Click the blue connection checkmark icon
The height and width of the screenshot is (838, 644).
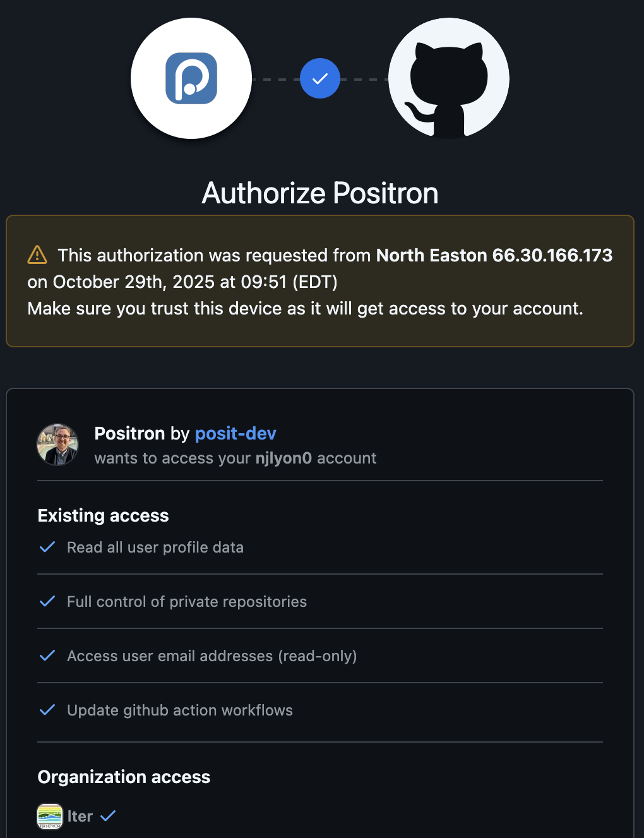click(x=320, y=78)
